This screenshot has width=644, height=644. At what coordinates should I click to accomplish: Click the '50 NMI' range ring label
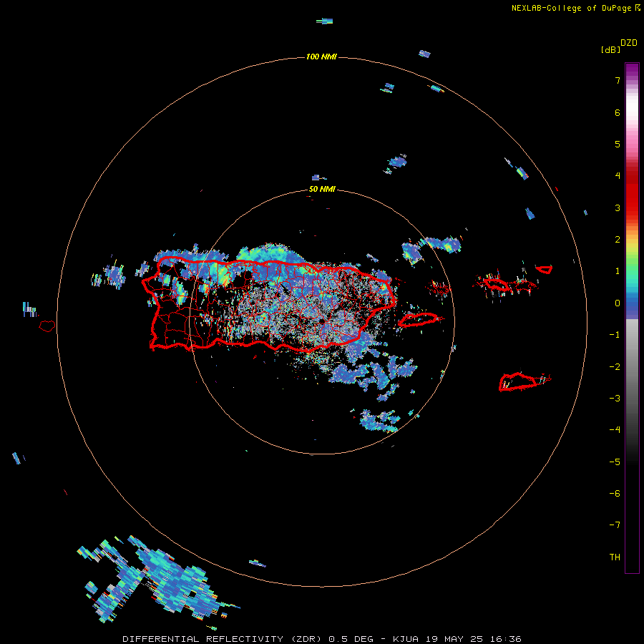tap(322, 190)
